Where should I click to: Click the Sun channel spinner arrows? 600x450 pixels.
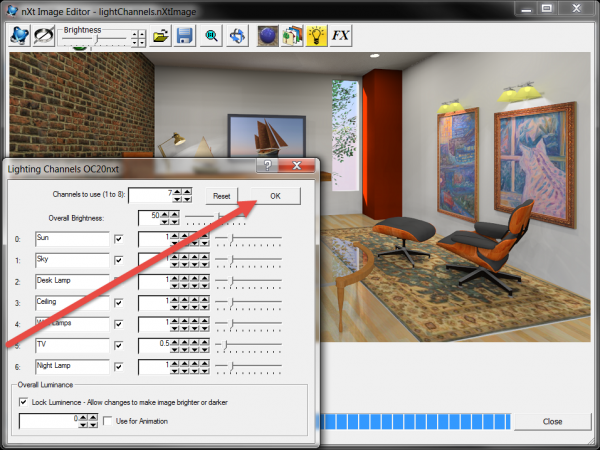click(x=189, y=239)
